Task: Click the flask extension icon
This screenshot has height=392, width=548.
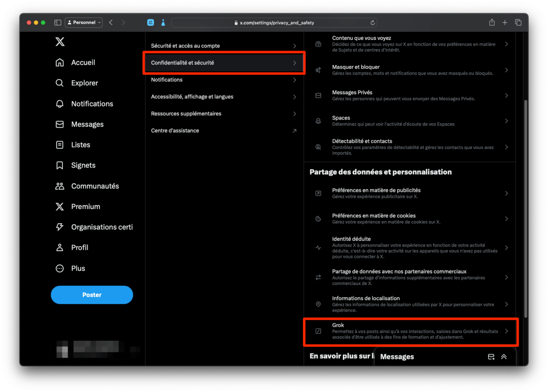Action: click(163, 23)
